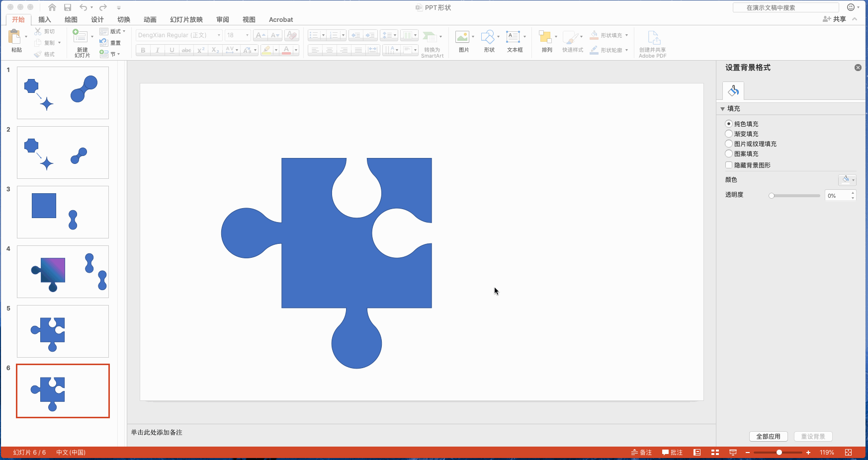
Task: Click the Apply to All (全部应用) button
Action: click(769, 437)
